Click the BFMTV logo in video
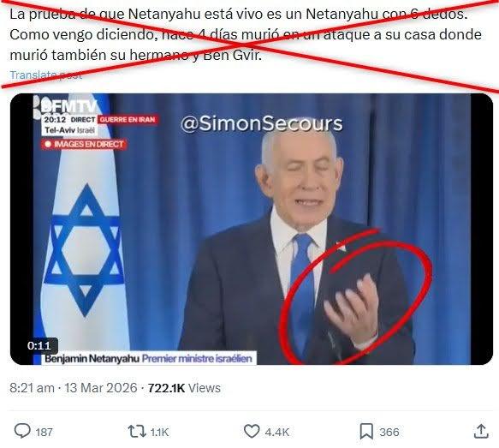 tap(69, 106)
